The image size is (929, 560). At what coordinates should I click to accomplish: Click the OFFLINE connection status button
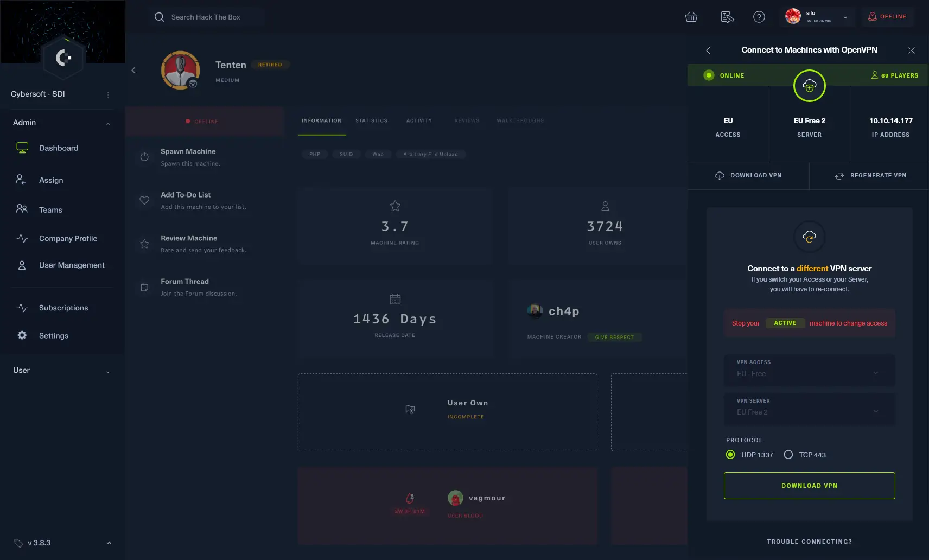[x=887, y=17]
